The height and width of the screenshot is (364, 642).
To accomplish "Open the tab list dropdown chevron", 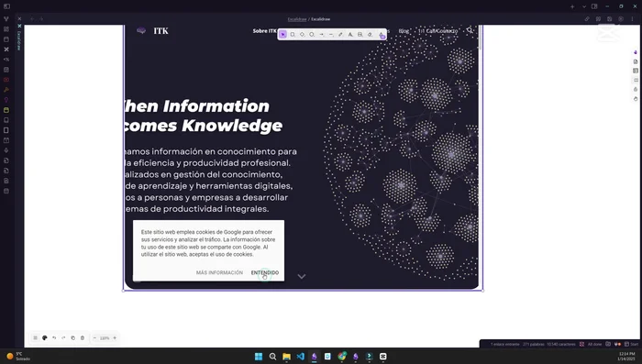I will coord(584,6).
